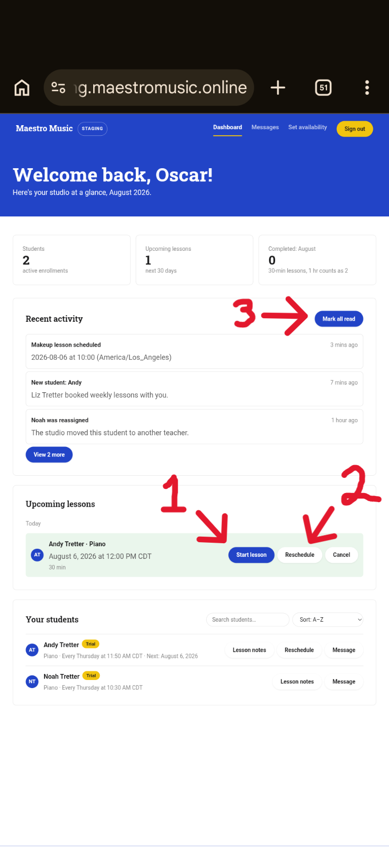Image resolution: width=389 pixels, height=868 pixels.
Task: Click Andy Tretter's AT avatar in students list
Action: click(32, 650)
